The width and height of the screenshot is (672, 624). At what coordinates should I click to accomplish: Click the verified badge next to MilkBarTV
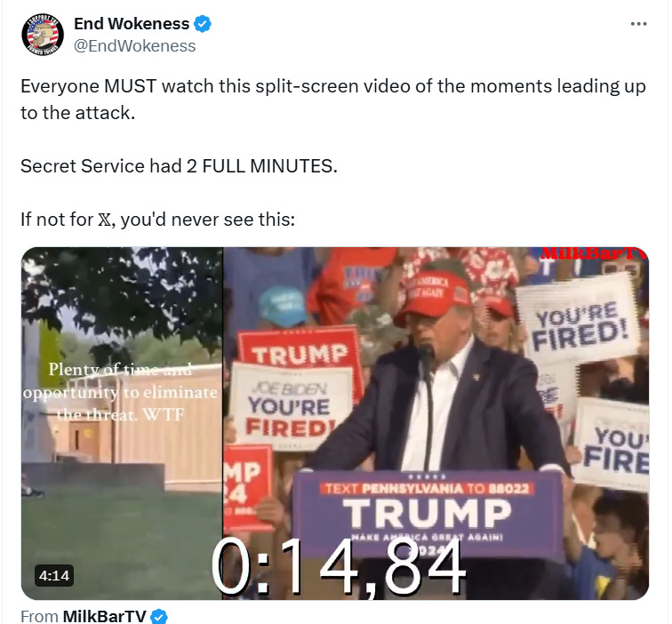[159, 616]
